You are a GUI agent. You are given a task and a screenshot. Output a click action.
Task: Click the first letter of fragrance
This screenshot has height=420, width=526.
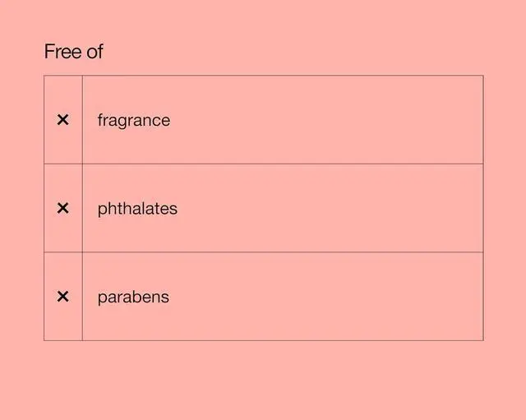[x=100, y=120]
